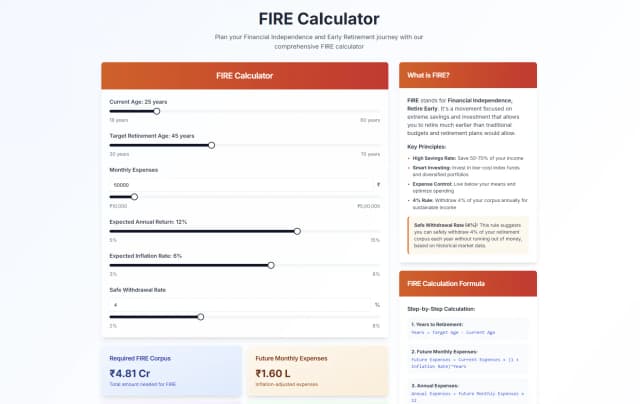
Task: Click the FIRE Calculation Formula panel header
Action: click(467, 284)
